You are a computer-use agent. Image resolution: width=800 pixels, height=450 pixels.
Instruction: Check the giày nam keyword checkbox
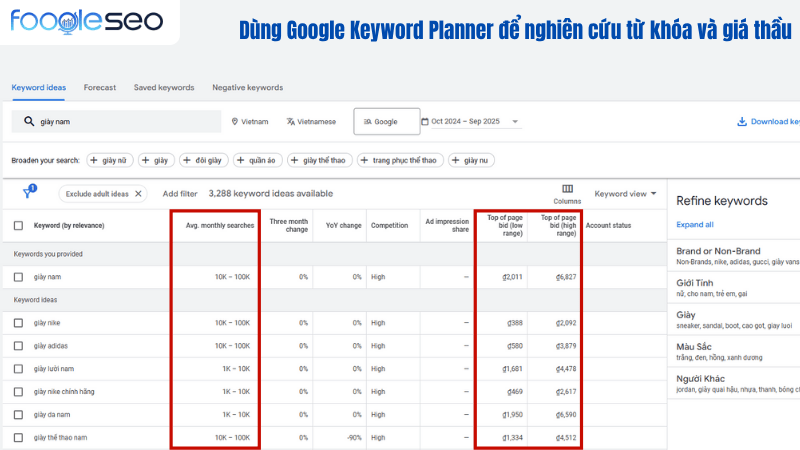coord(18,277)
